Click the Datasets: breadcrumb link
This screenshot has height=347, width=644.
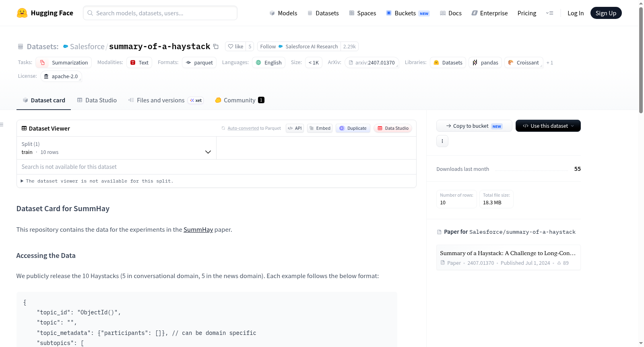point(42,46)
